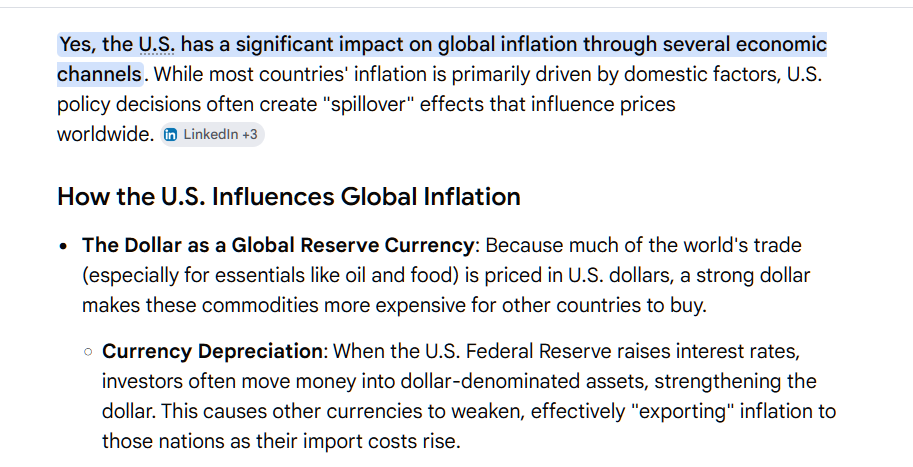Click the "+3" count in the citation chip
Image resolution: width=913 pixels, height=467 pixels.
click(250, 135)
